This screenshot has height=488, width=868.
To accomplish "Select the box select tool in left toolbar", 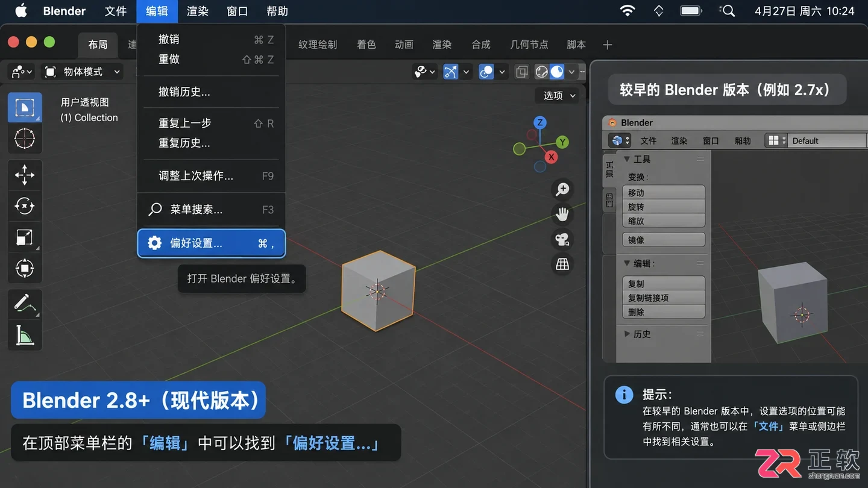I will click(25, 108).
